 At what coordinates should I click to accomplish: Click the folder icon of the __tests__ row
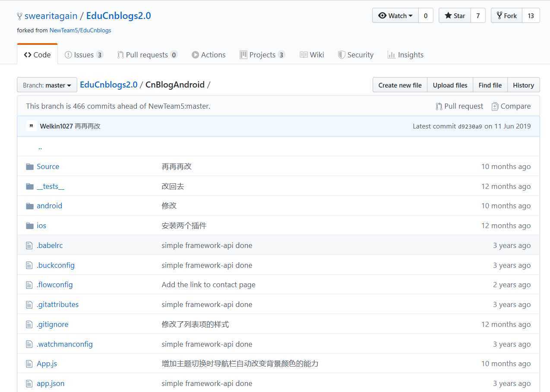pos(30,186)
